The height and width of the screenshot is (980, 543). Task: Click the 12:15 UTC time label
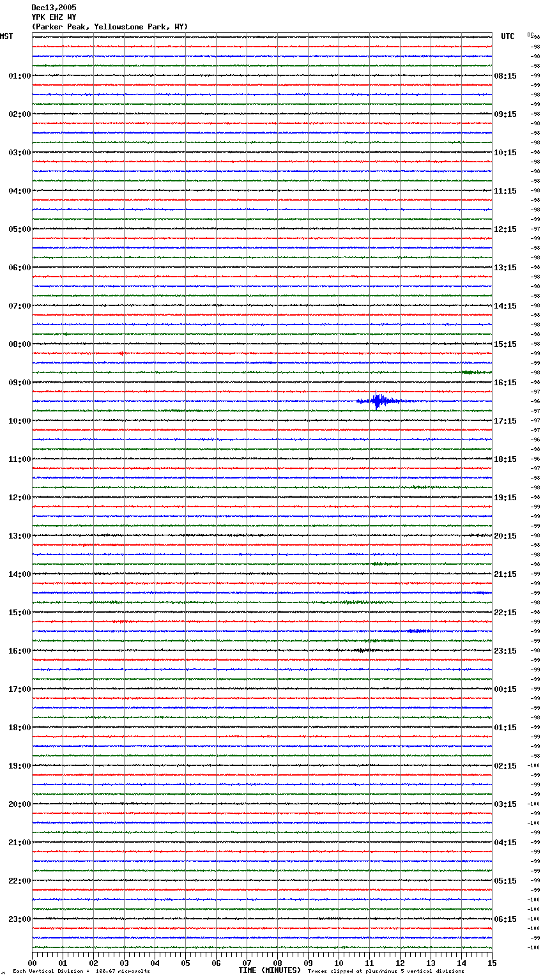[505, 229]
